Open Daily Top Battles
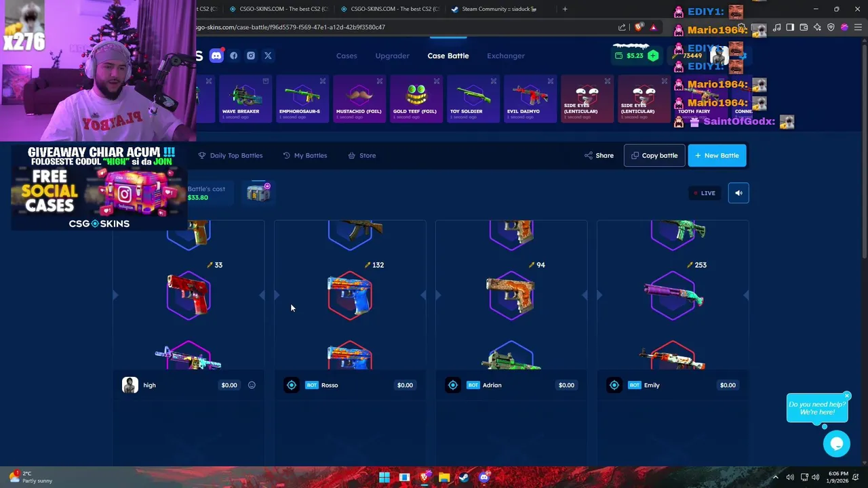This screenshot has width=868, height=488. [x=231, y=155]
